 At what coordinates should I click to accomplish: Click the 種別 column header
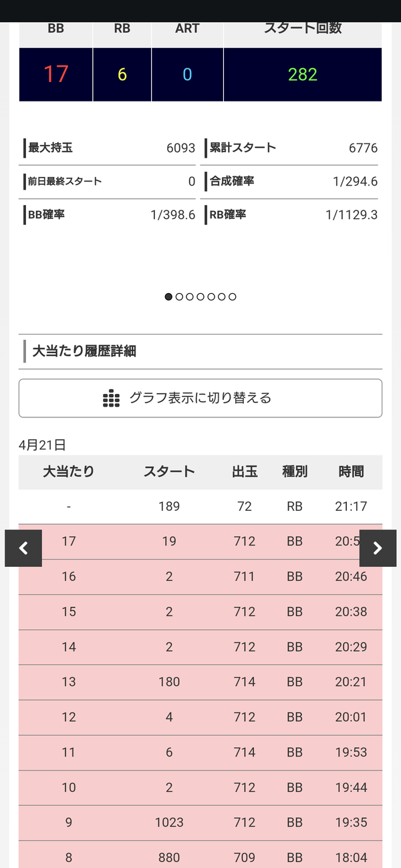click(295, 471)
